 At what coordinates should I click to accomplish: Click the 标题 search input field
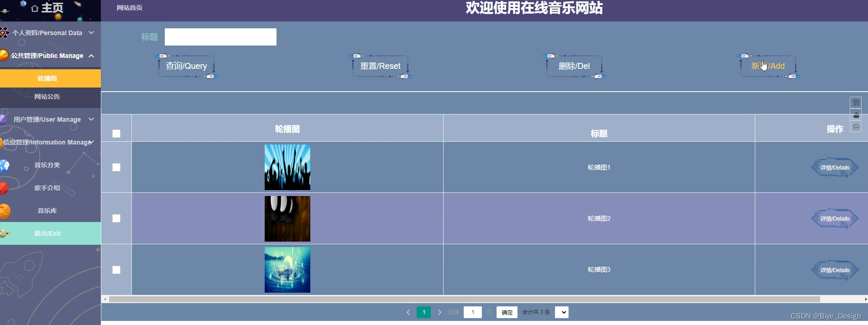click(220, 37)
